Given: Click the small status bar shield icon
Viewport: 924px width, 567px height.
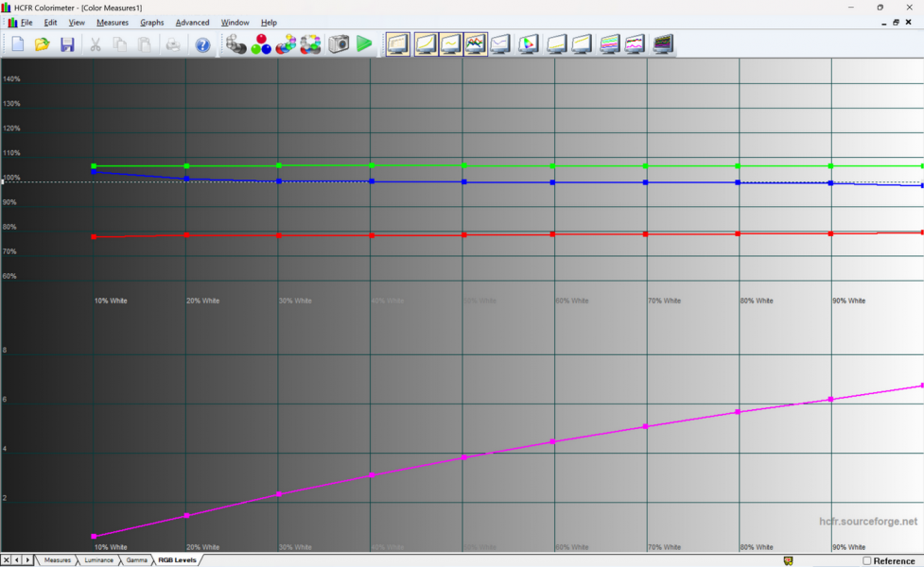Looking at the screenshot, I should click(789, 560).
